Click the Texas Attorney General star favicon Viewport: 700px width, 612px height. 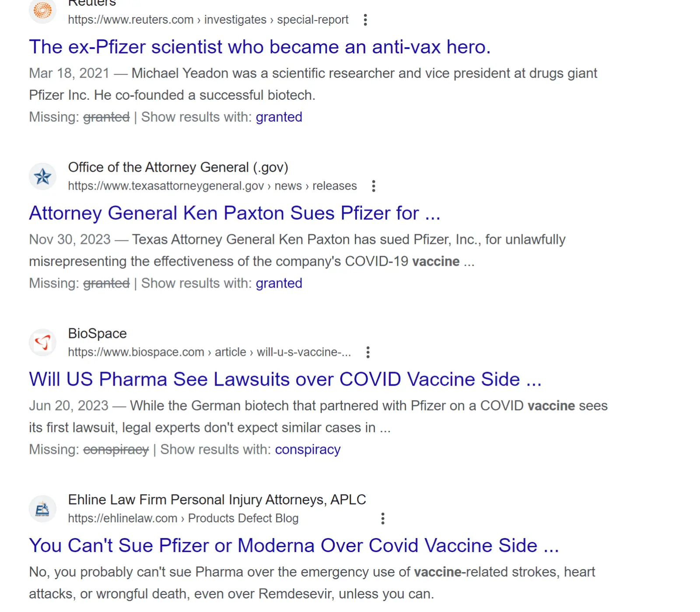coord(42,176)
